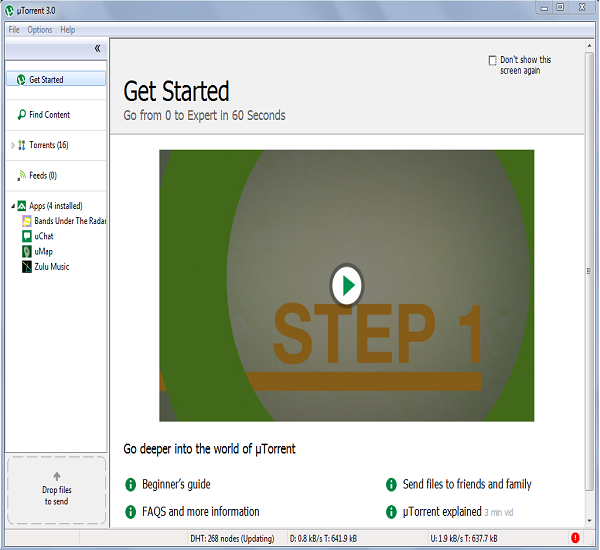The width and height of the screenshot is (600, 550).
Task: Click FAQS and more information link
Action: (x=200, y=512)
